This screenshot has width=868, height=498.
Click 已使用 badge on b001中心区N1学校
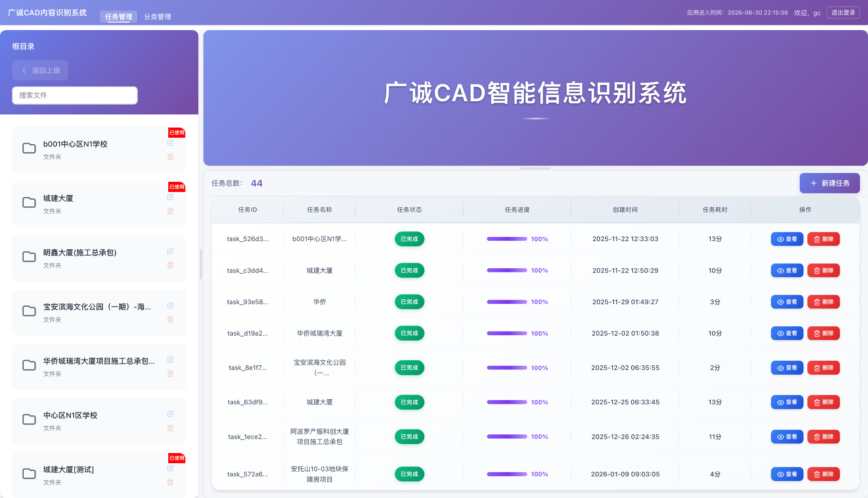coord(177,132)
